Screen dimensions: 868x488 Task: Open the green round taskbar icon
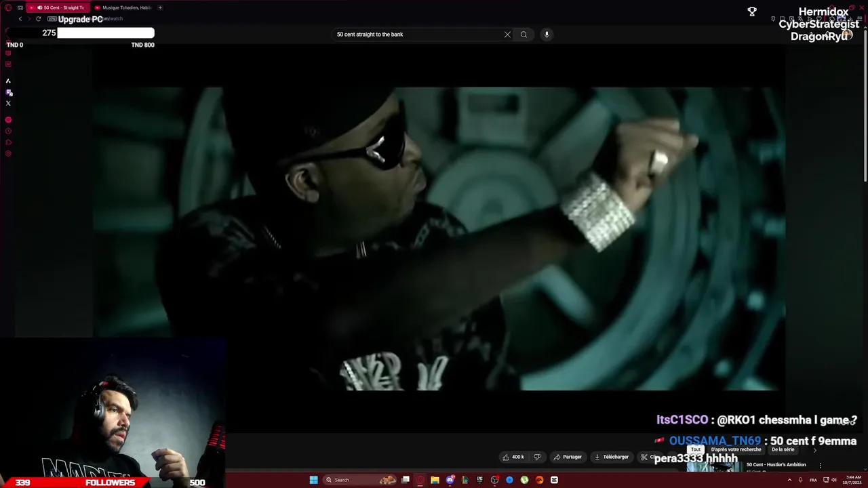(524, 480)
